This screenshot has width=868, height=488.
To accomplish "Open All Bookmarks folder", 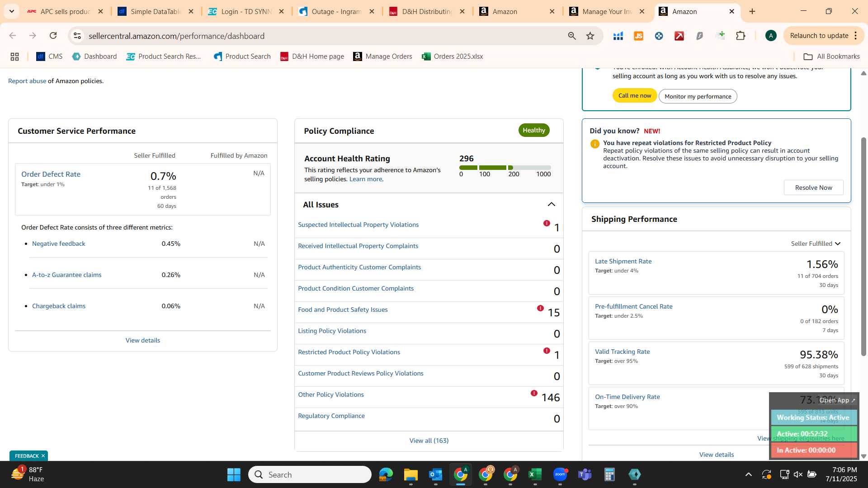I will coord(831,56).
